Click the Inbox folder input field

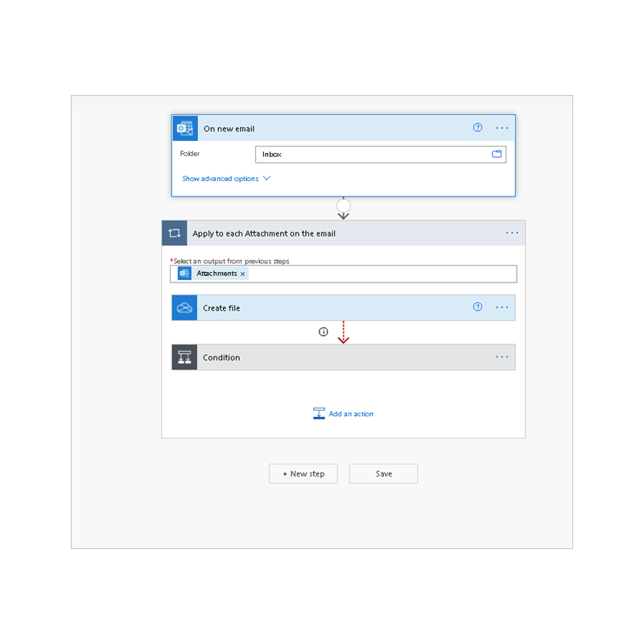pyautogui.click(x=380, y=155)
